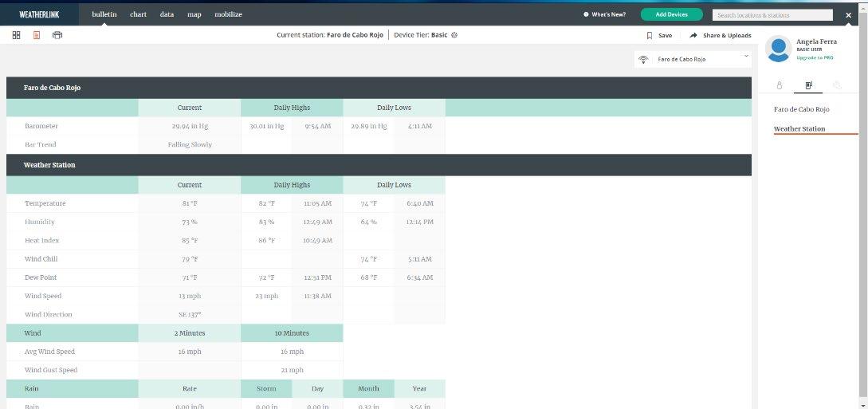Expand the Faro de Cabo Rojo station dropdown
Image resolution: width=868 pixels, height=409 pixels.
(x=693, y=59)
